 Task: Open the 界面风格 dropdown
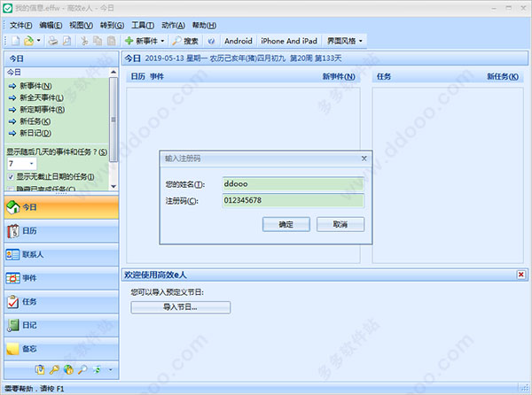pos(345,41)
